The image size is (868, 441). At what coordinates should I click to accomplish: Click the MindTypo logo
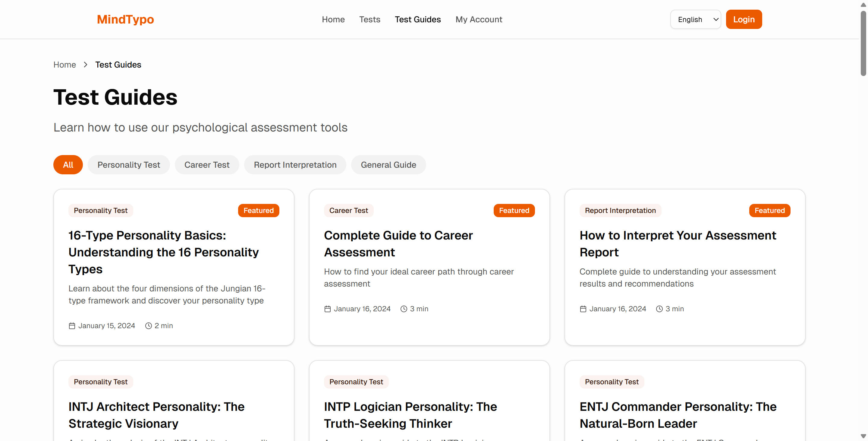(x=125, y=19)
